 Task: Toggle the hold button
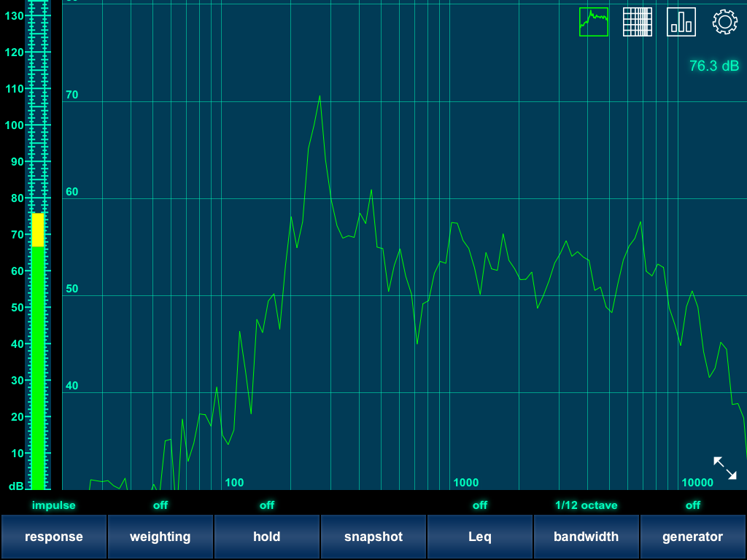(x=266, y=537)
